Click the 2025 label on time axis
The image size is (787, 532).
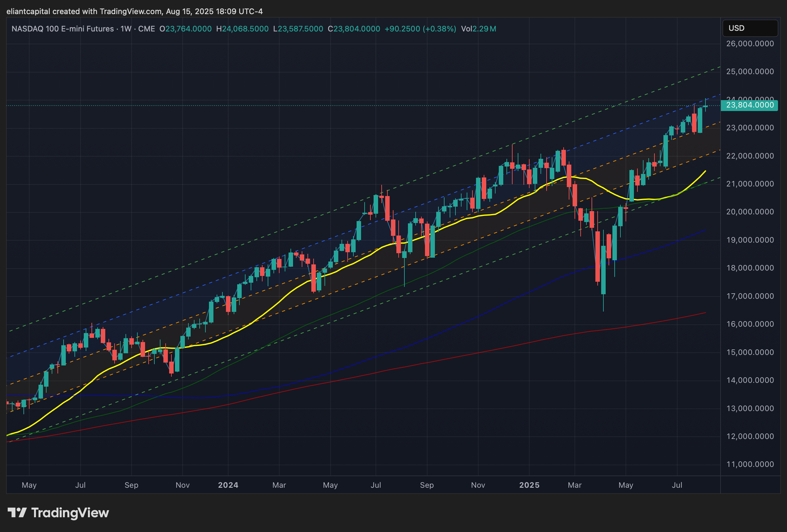click(529, 485)
